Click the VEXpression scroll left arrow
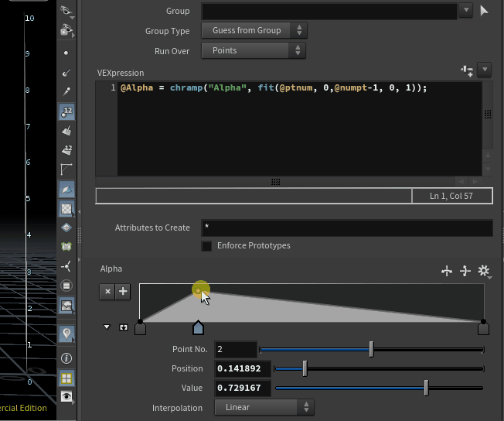Screen dimensions: 504x421 (462, 182)
